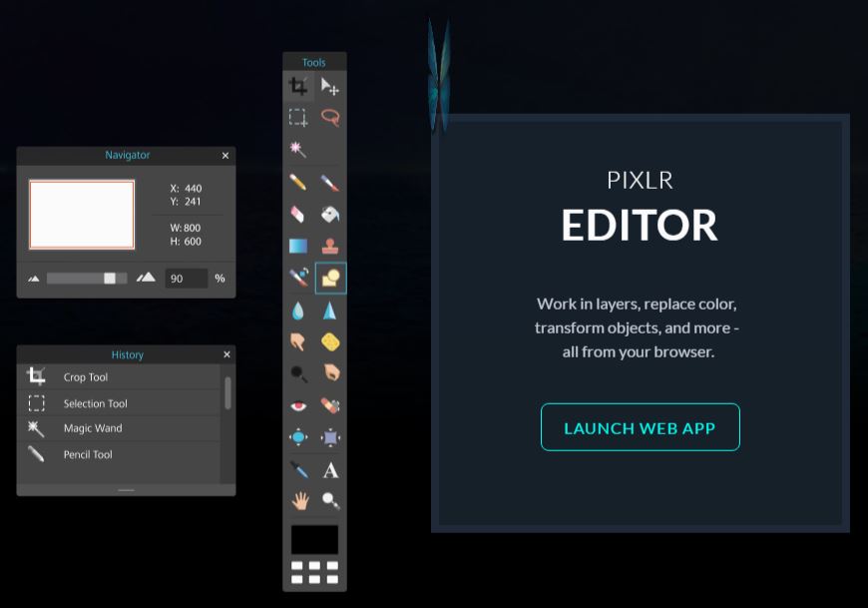Pick the Magic Wand tool in Tools panel
This screenshot has height=608, width=868.
click(x=298, y=149)
